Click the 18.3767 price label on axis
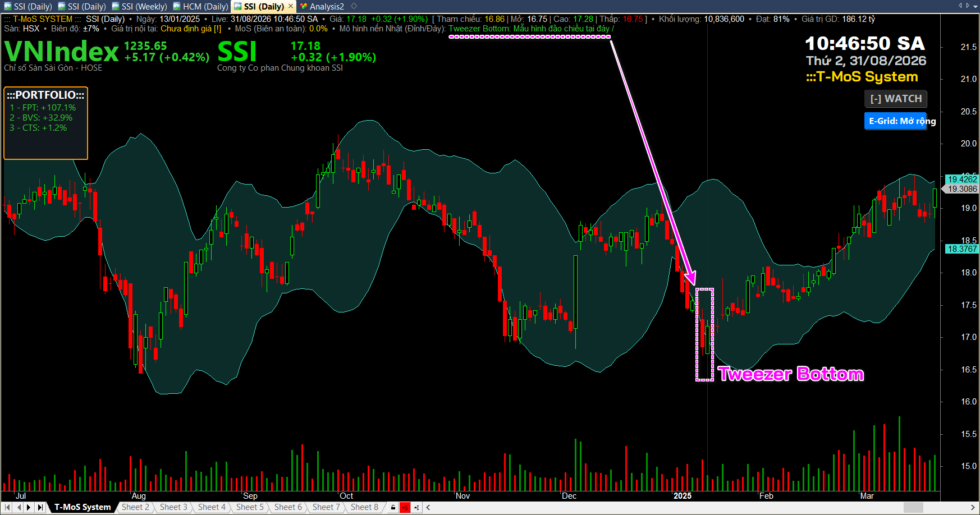The image size is (980, 515). click(x=962, y=249)
